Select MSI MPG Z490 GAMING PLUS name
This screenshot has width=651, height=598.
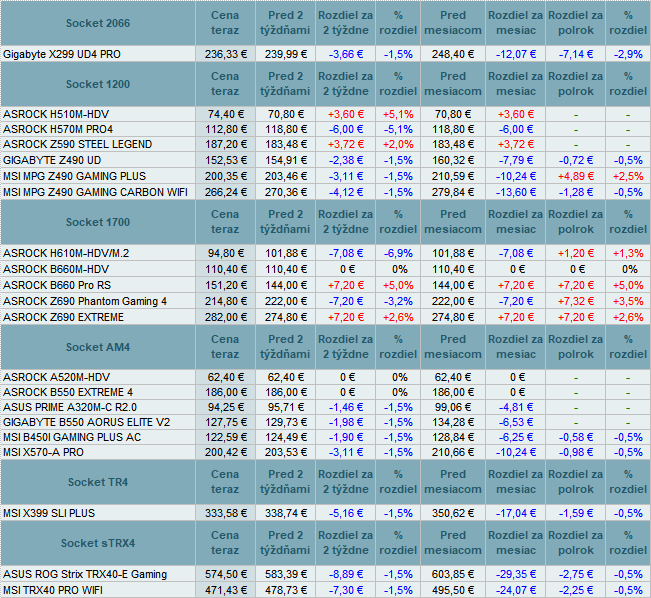[x=75, y=176]
